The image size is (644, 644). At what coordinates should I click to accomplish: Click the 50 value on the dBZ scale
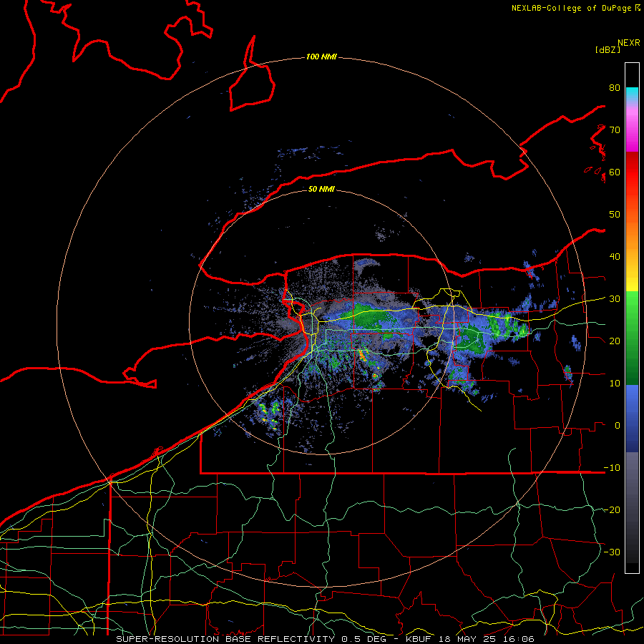pyautogui.click(x=615, y=215)
